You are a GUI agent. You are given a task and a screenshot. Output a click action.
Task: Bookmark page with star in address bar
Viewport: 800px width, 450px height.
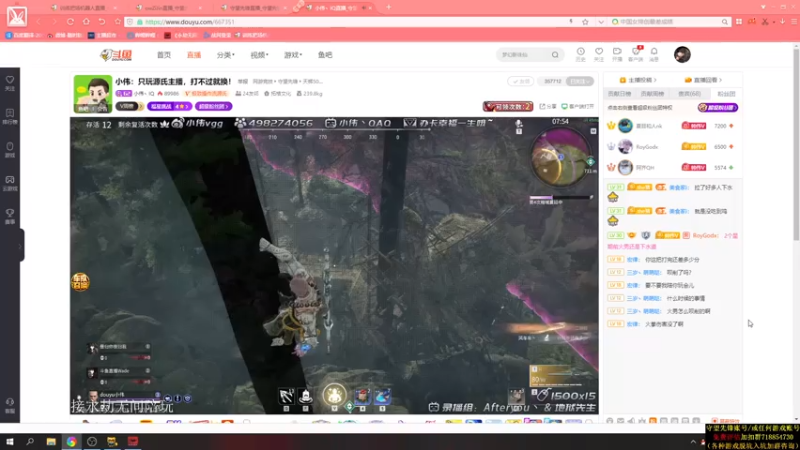585,22
